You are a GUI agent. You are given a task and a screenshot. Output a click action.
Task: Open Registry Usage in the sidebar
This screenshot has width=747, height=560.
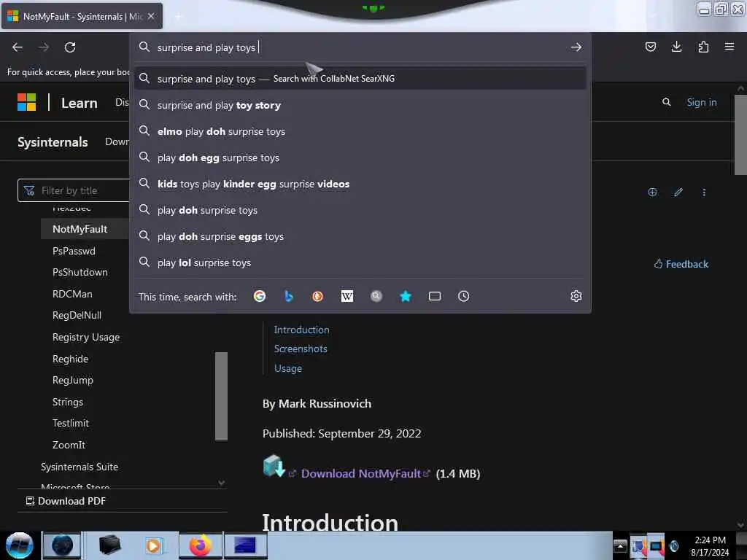86,337
